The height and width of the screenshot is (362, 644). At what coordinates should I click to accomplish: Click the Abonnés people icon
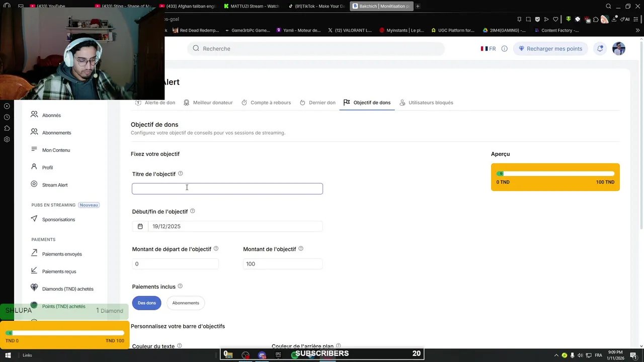point(34,115)
